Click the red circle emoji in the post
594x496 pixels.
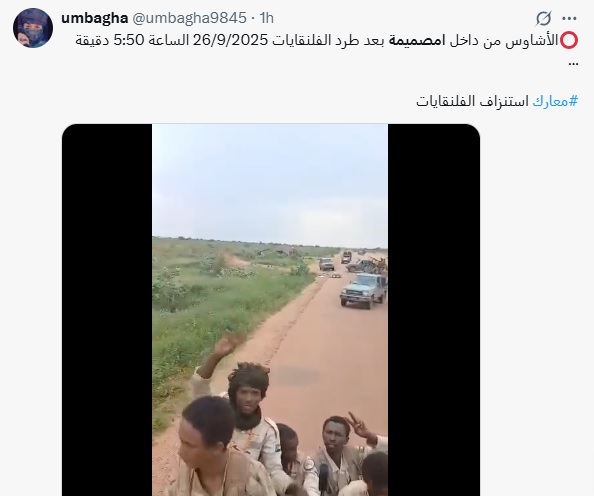[x=569, y=41]
